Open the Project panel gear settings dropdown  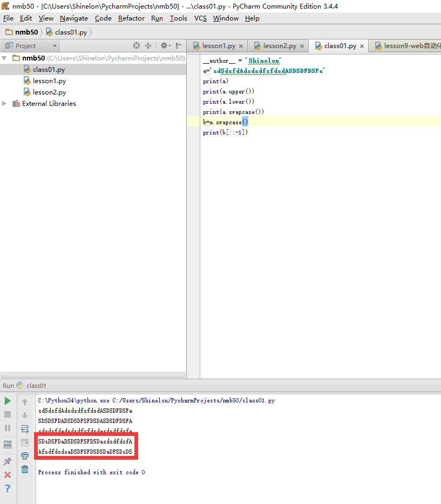[165, 46]
